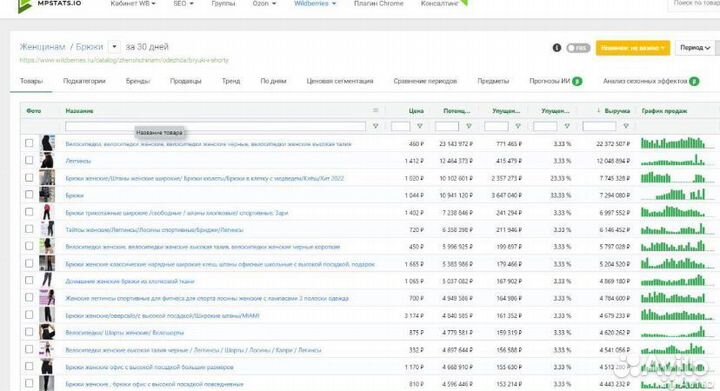This screenshot has height=391, width=720.
Task: Open the Анализ сезонных эффектов tab
Action: tap(645, 81)
